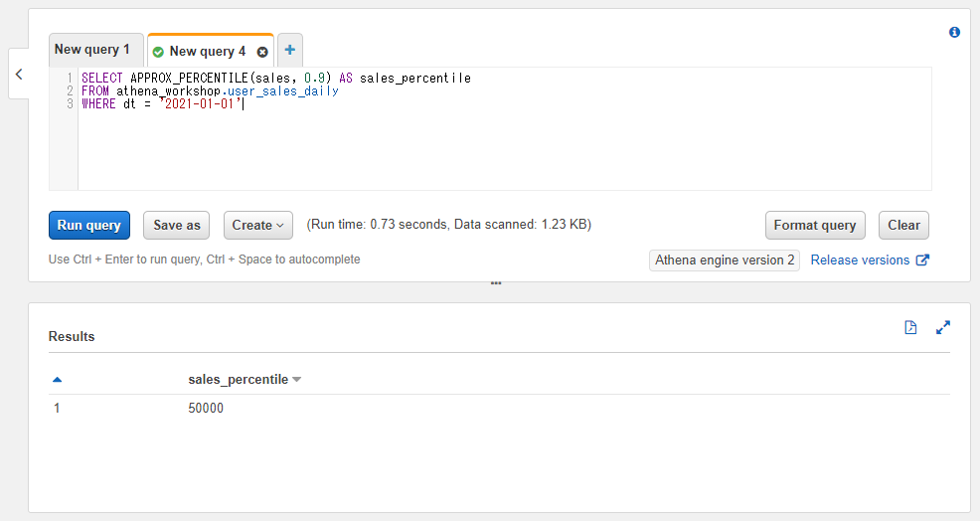Viewport: 980px width, 521px height.
Task: Open the sales_percentile column sort dropdown
Action: tap(297, 380)
